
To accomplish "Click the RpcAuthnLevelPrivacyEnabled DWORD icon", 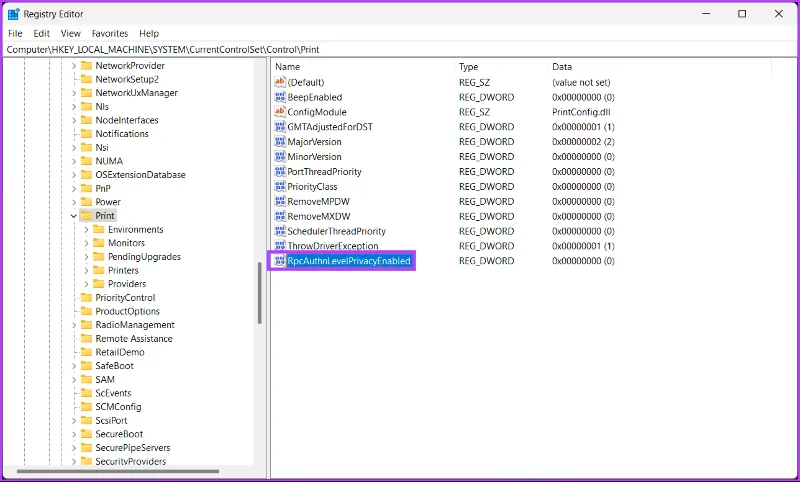I will 280,261.
